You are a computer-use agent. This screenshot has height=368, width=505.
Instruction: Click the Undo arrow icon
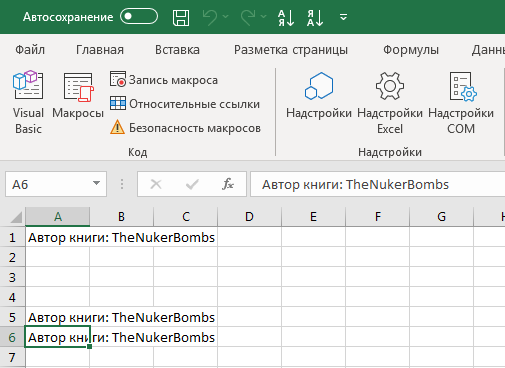click(x=210, y=17)
